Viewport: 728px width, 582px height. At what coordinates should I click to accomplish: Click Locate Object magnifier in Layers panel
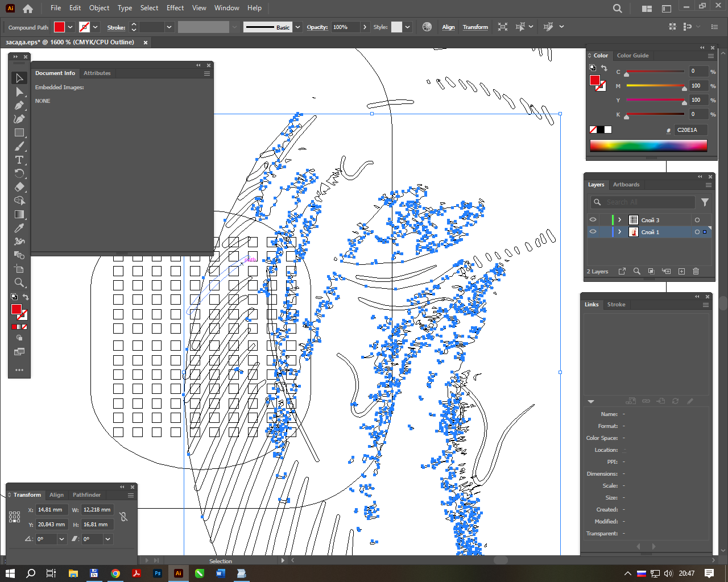pos(637,271)
